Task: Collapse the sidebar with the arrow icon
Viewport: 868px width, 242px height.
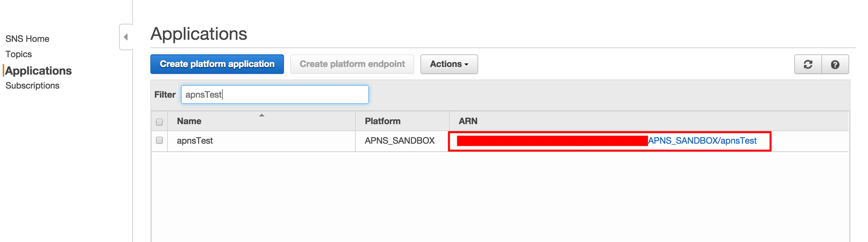Action: (126, 37)
